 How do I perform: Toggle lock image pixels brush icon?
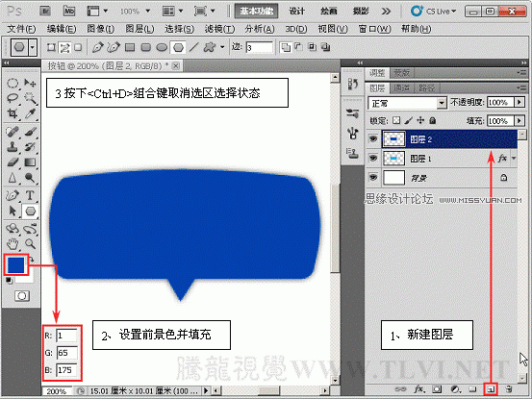409,120
